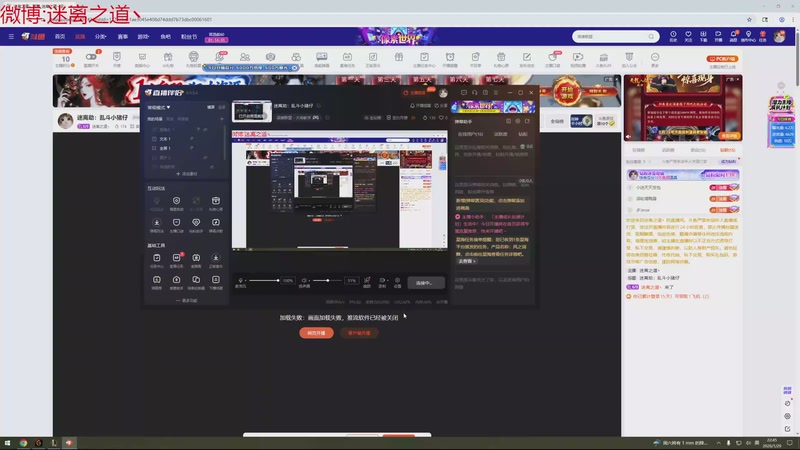Close the blue promo tooltip under toolbar
The image size is (800, 450).
coord(294,67)
